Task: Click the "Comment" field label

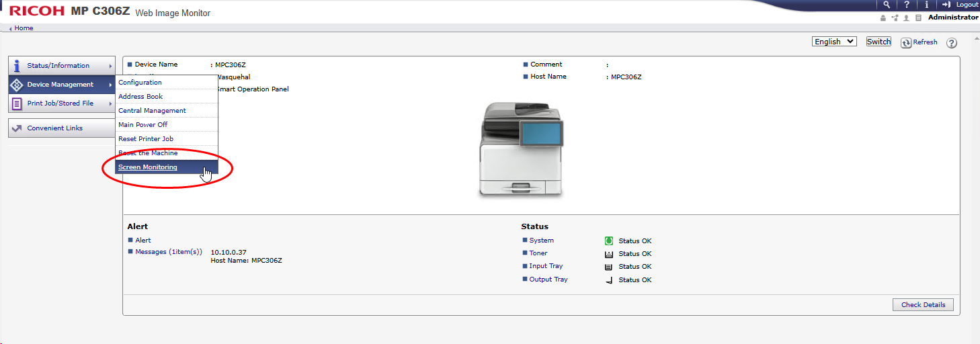Action: click(546, 64)
